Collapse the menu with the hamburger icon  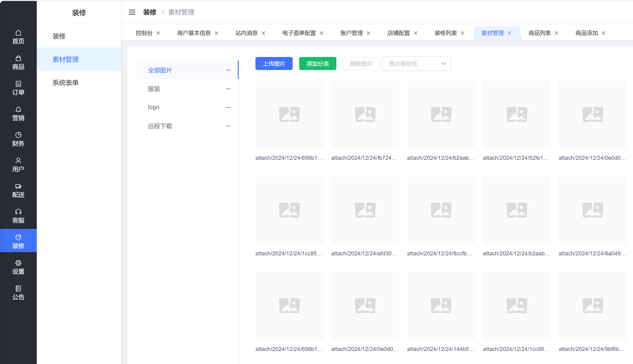click(132, 12)
